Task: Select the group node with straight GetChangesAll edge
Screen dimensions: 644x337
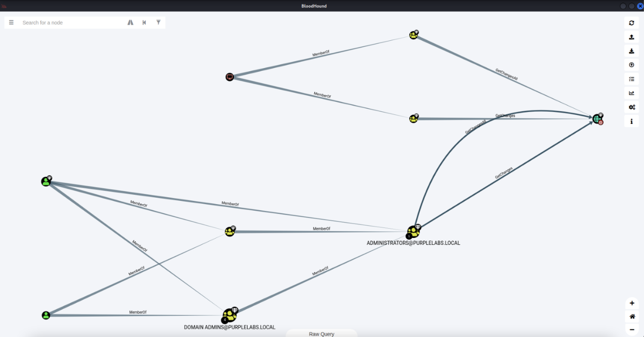Action: pyautogui.click(x=414, y=35)
